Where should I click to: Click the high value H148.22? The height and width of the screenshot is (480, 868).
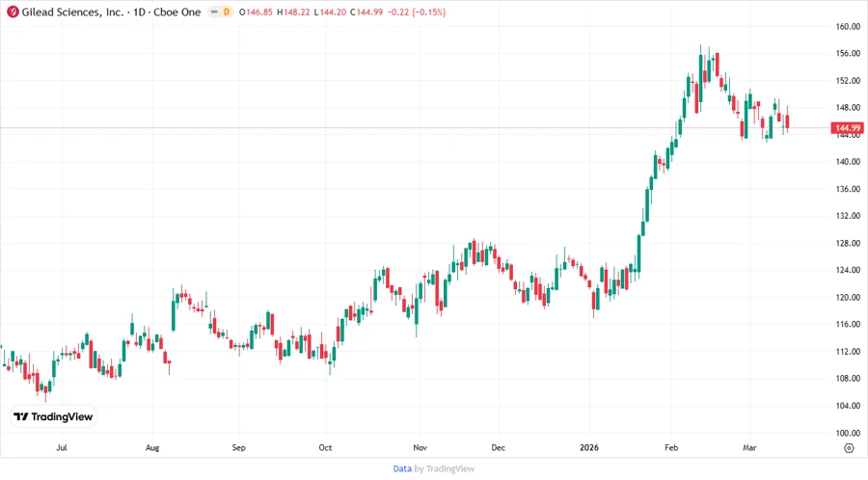(x=293, y=13)
